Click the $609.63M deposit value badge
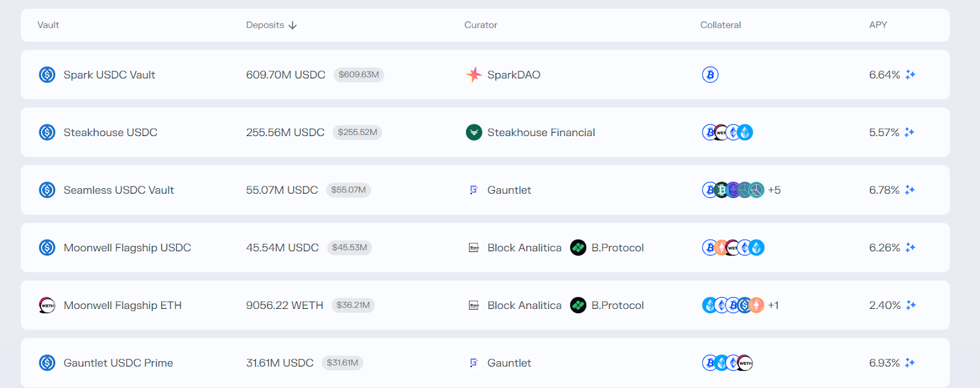The width and height of the screenshot is (980, 388). pos(359,75)
